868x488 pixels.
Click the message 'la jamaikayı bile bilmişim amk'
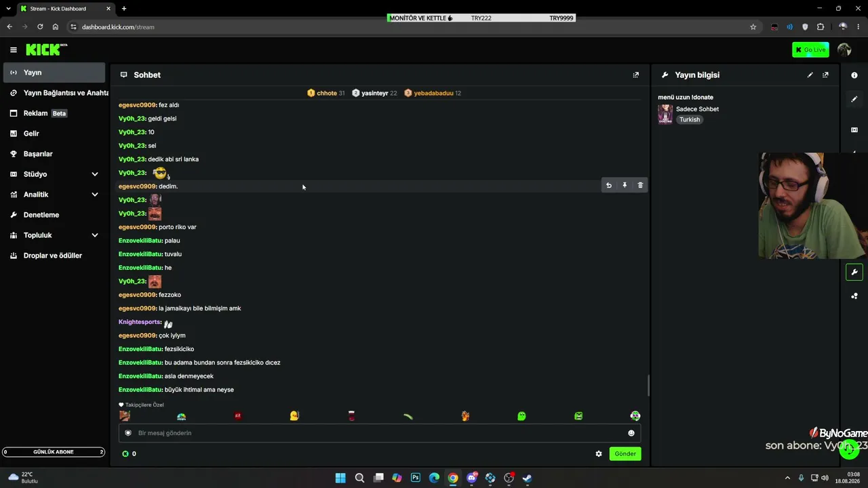tap(200, 308)
